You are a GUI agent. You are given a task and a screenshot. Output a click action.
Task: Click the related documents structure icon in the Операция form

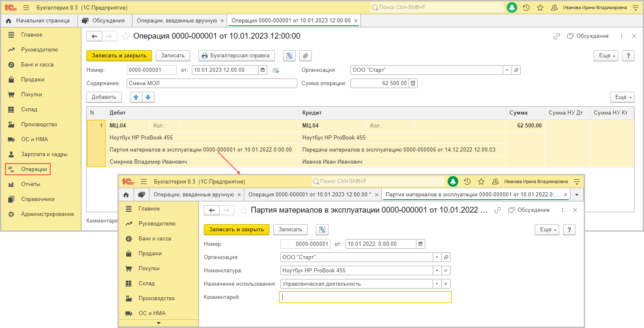click(289, 56)
